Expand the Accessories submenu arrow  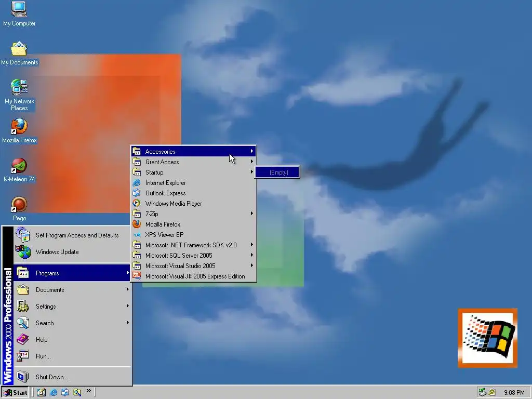click(x=252, y=151)
